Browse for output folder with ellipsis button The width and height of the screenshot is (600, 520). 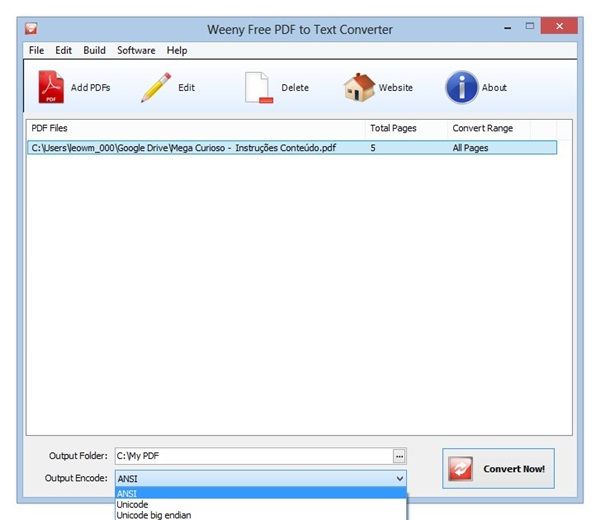(399, 456)
